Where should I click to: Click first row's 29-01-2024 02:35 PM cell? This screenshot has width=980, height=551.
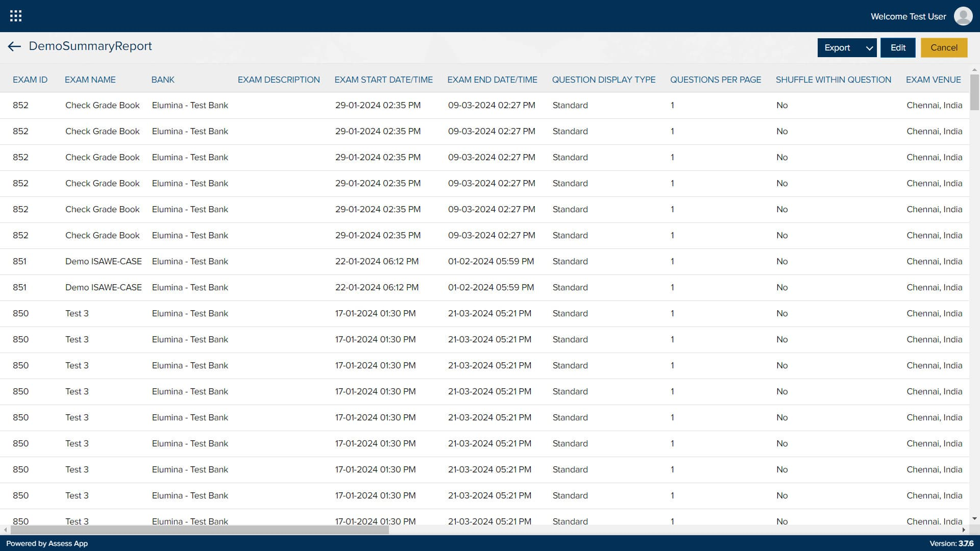coord(378,105)
